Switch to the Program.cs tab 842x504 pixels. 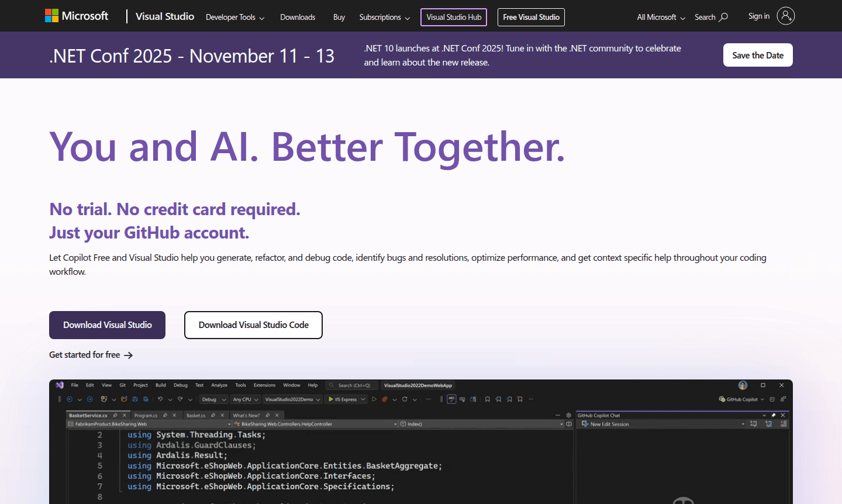coord(145,415)
